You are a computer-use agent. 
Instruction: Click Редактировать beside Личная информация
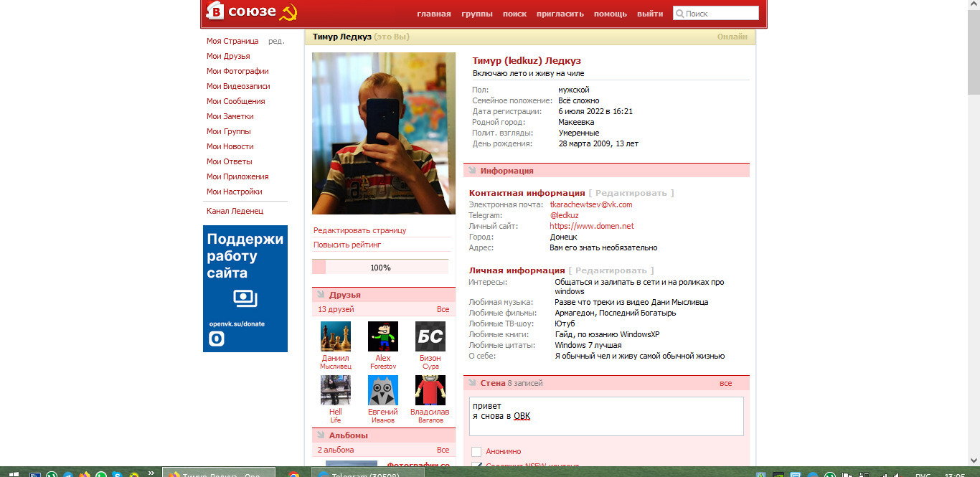tap(611, 270)
